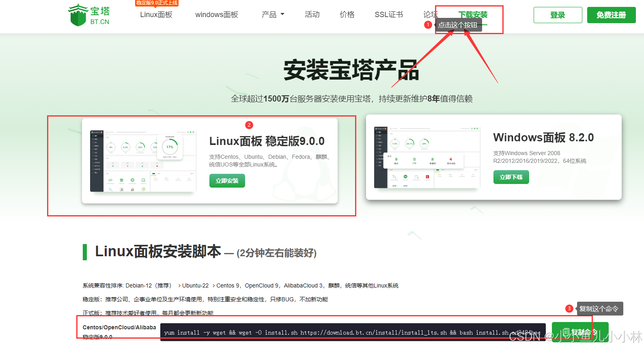
Task: Click the Linux面板安装脚本 heading
Action: [158, 251]
